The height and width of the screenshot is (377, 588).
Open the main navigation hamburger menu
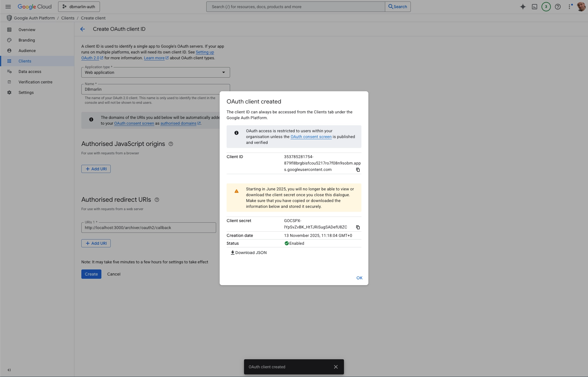point(8,7)
